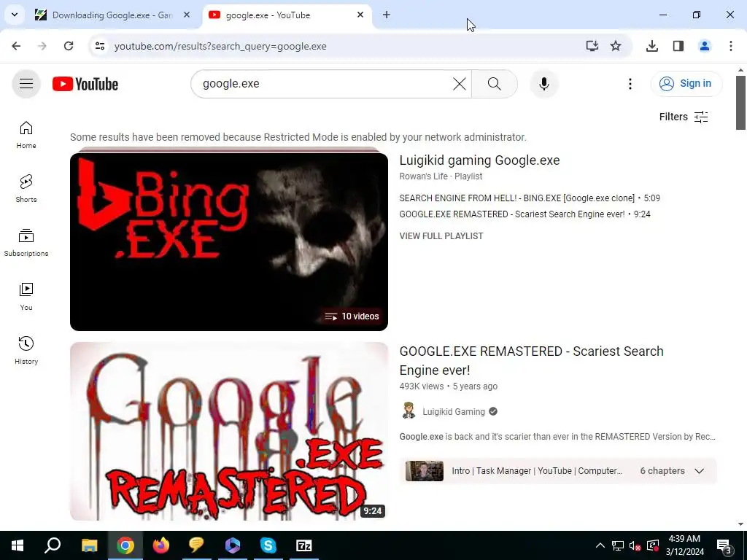Click VIEW FULL PLAYLIST
This screenshot has width=747, height=560.
tap(441, 236)
